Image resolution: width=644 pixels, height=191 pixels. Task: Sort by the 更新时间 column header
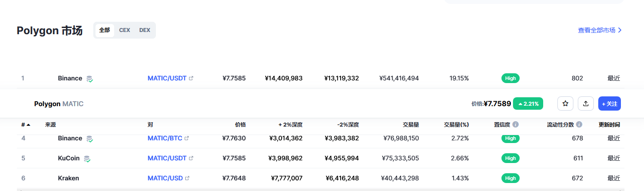click(609, 125)
